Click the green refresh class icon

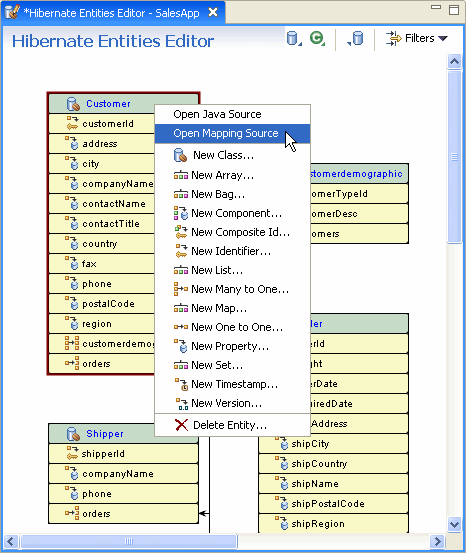click(317, 38)
